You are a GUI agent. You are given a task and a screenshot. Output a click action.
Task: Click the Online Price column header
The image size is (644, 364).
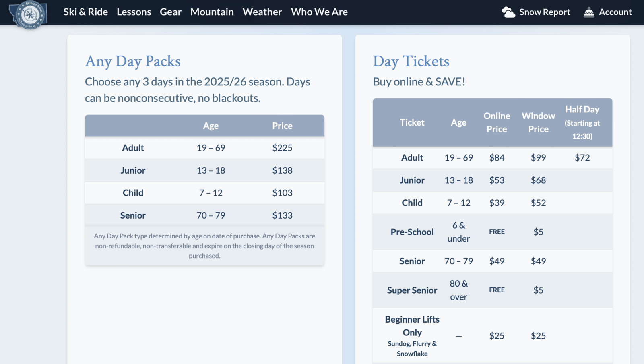[x=497, y=122]
